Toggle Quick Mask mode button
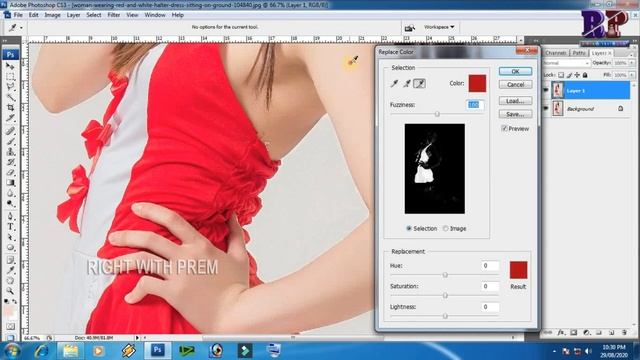 (11, 327)
